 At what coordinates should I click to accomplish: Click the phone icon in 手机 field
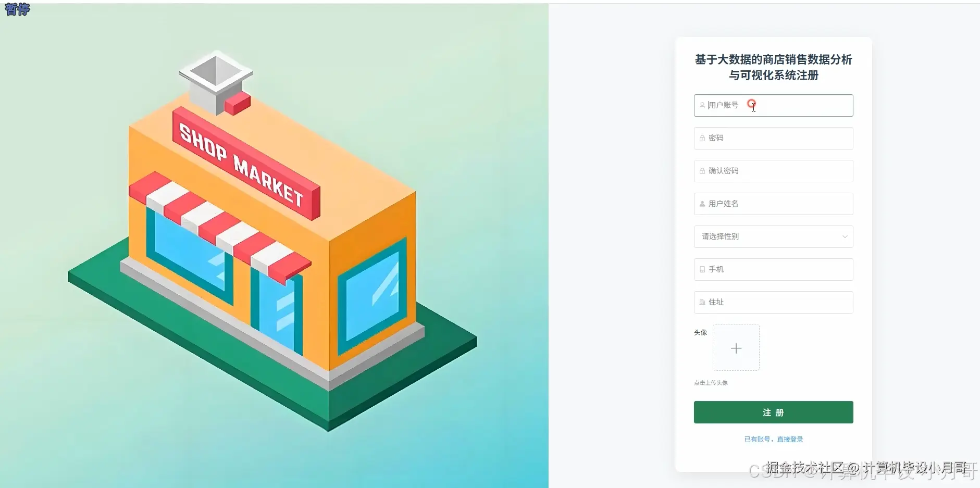[702, 269]
